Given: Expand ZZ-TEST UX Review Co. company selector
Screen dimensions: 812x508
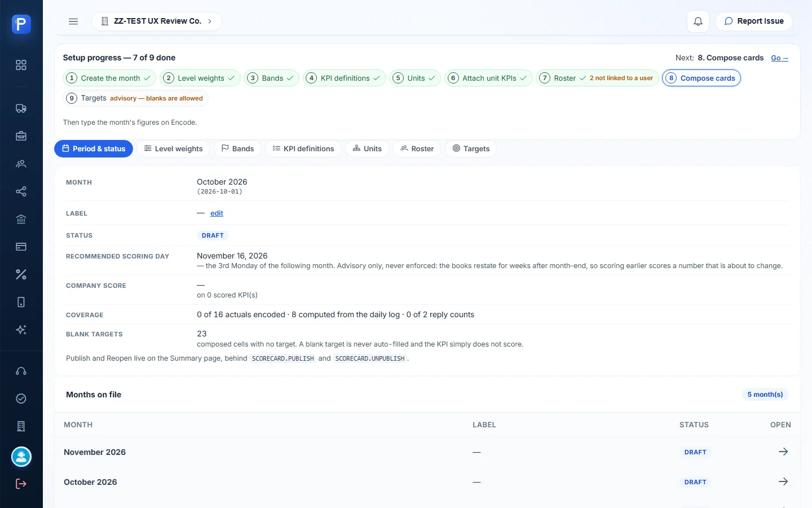Looking at the screenshot, I should click(157, 21).
